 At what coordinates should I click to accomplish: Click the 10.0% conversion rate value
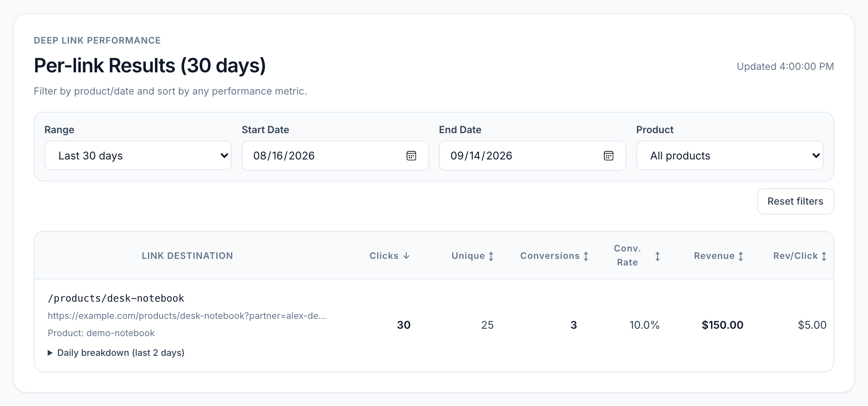point(644,325)
